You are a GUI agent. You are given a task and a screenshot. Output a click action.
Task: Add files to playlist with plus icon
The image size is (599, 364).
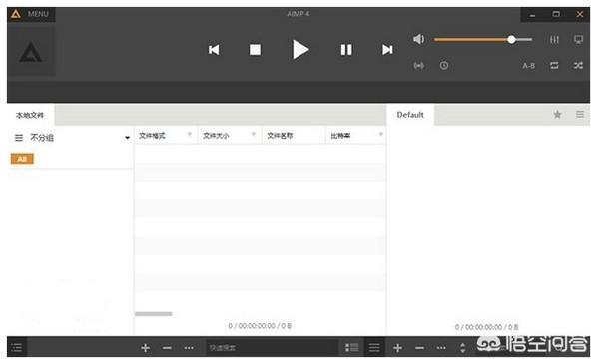397,348
